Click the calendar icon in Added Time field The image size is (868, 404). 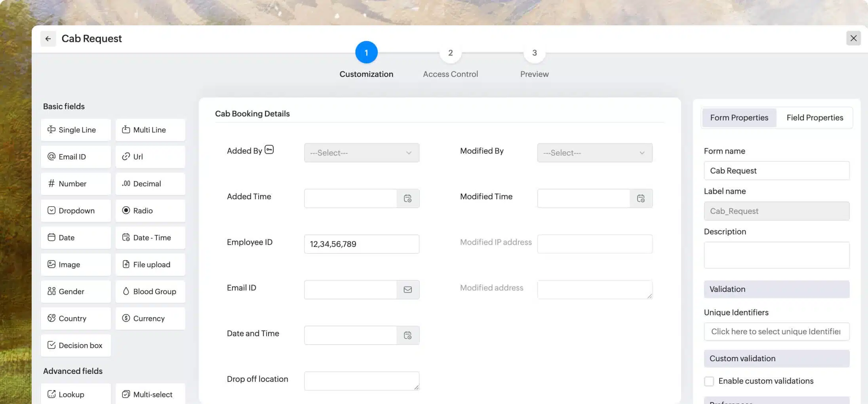click(407, 198)
